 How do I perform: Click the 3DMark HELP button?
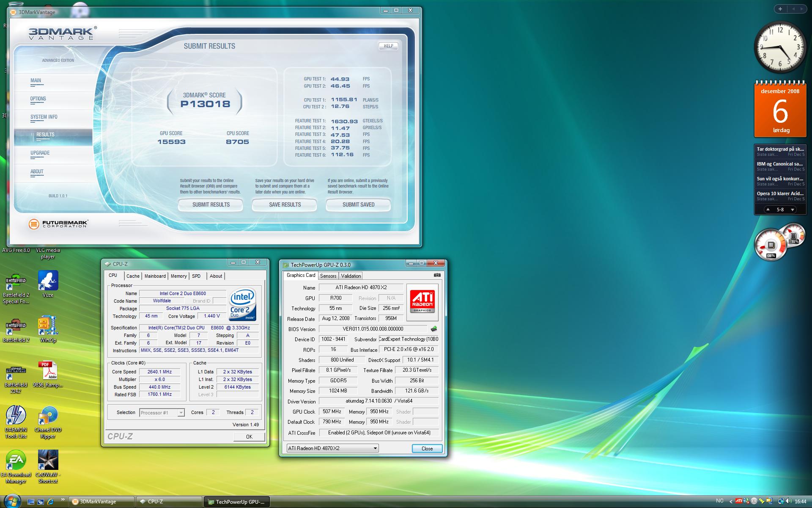click(x=388, y=46)
